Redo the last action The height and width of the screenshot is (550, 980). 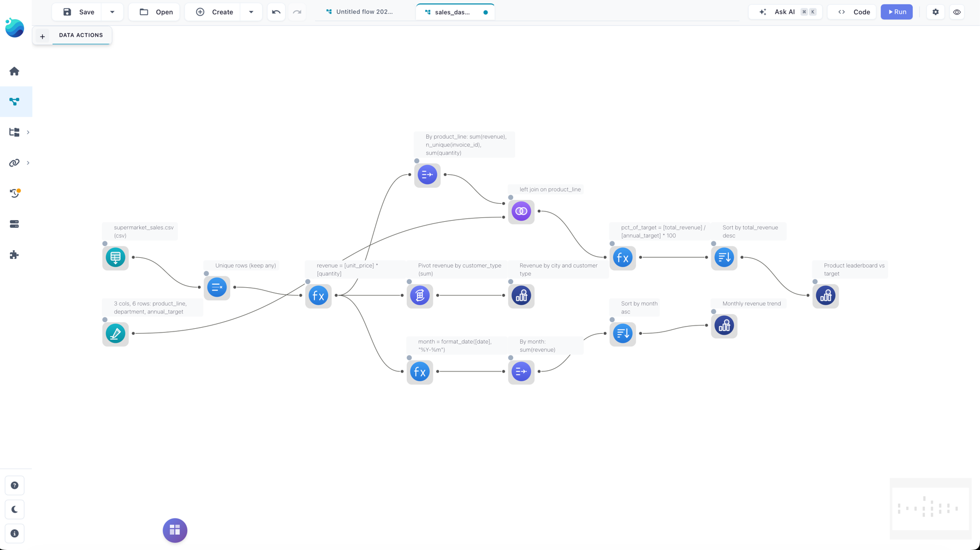click(x=297, y=12)
